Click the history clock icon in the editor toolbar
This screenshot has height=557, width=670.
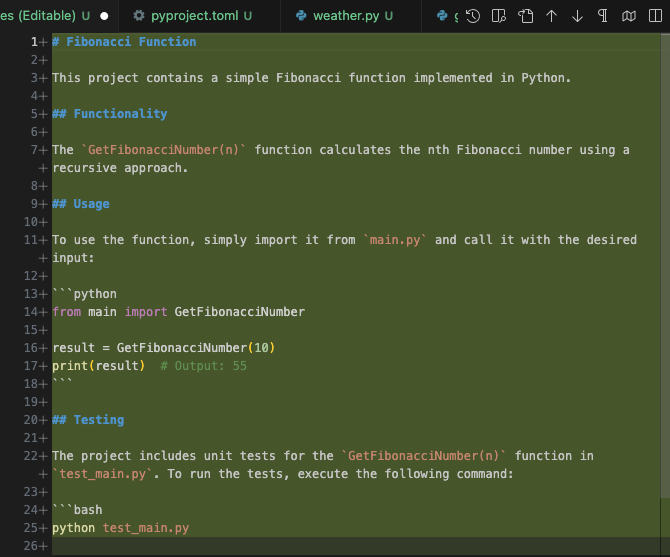[474, 16]
